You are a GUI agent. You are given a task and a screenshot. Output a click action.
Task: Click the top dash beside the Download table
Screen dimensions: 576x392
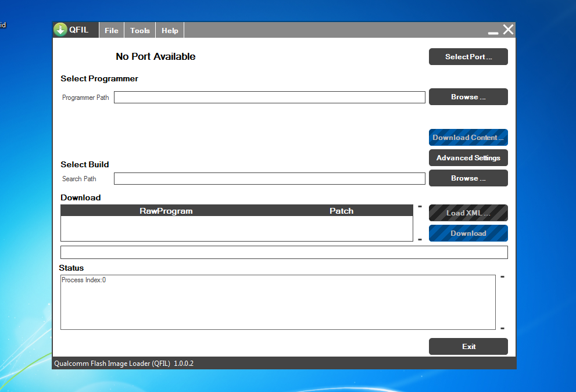420,207
